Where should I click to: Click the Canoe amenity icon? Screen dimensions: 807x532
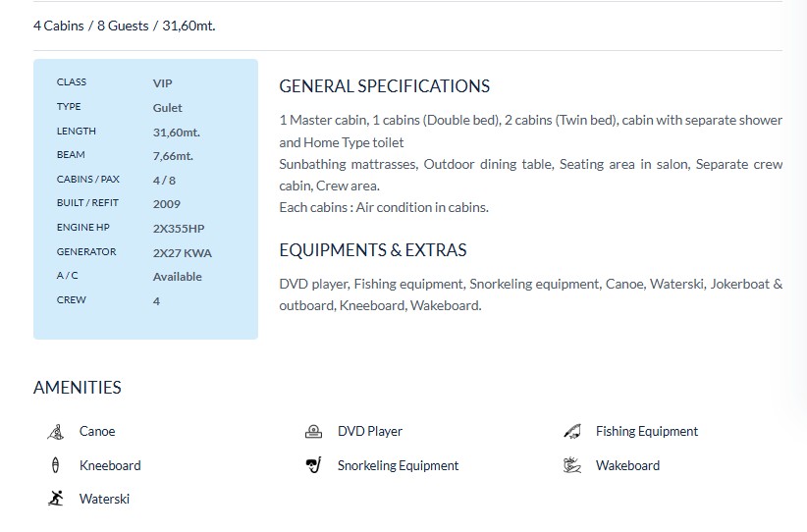point(56,432)
